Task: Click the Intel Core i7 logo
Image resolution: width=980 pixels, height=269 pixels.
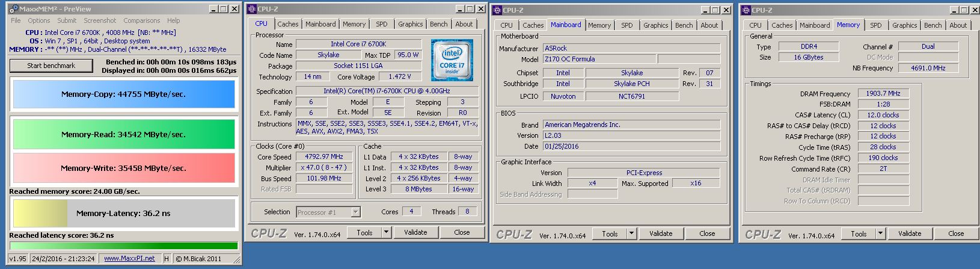Action: click(452, 60)
